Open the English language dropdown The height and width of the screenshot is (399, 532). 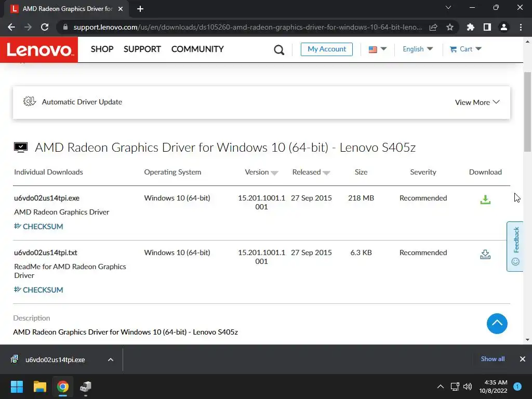pos(418,49)
